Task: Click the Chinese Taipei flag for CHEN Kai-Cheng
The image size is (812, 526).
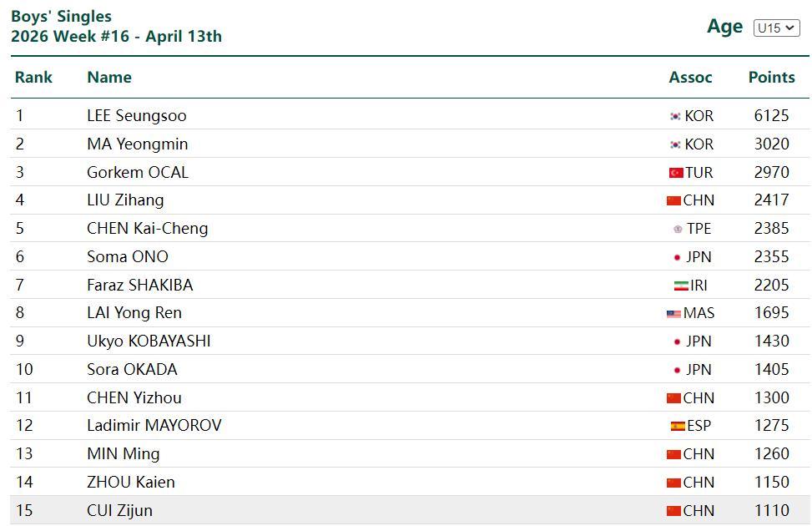Action: pos(678,229)
